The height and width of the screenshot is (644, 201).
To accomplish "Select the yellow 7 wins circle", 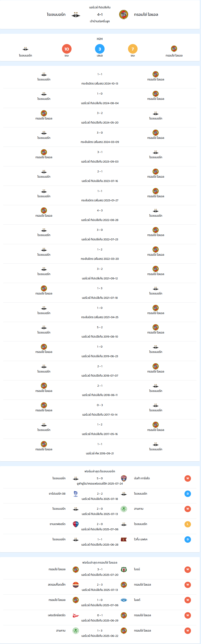I will (133, 49).
